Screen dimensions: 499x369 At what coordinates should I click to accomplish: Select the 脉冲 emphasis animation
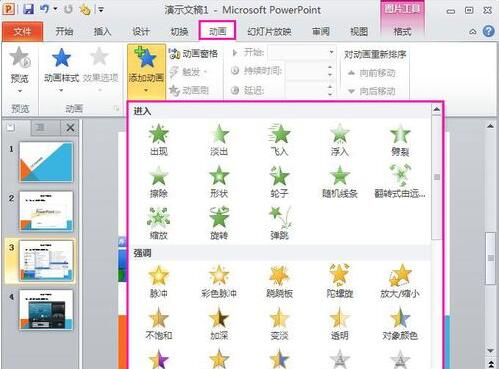[x=159, y=282]
